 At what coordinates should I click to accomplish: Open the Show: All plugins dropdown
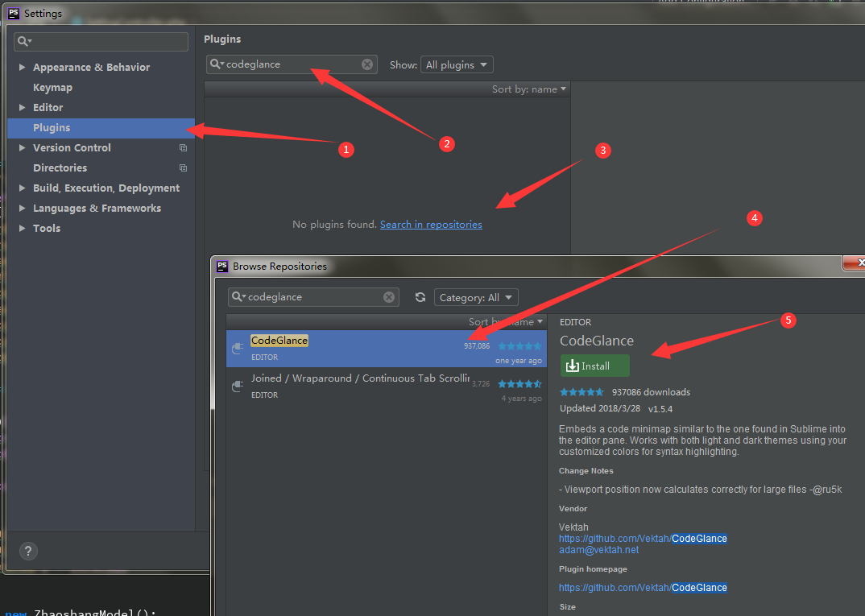457,64
